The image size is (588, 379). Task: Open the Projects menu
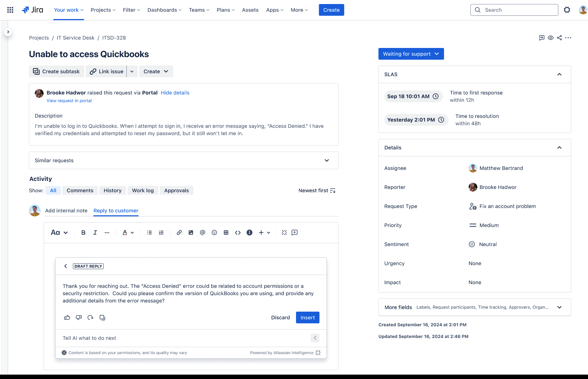103,10
